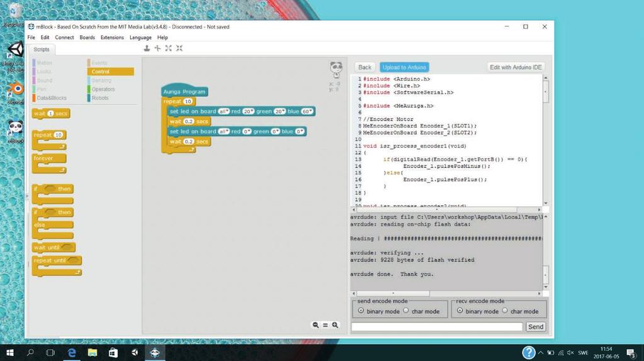Viewport: 644px width, 361px height.
Task: Open the Windows Start menu
Action: 10,352
